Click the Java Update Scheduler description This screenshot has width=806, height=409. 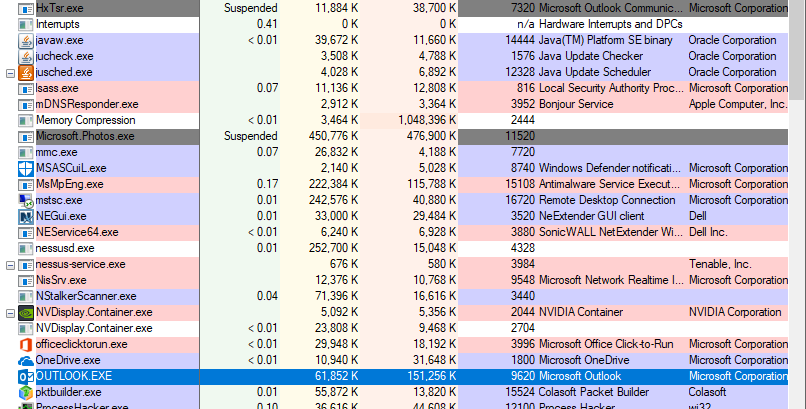coord(595,72)
